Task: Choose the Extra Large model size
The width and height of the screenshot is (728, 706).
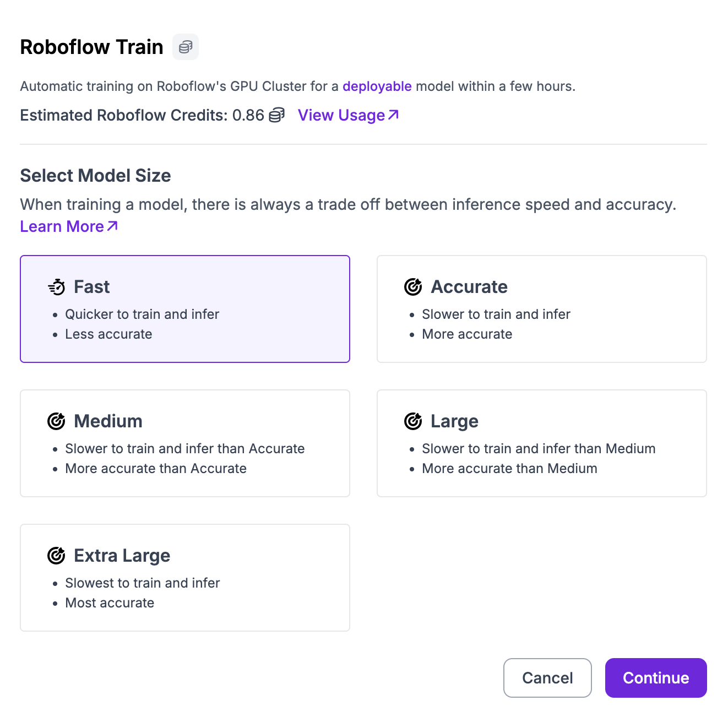Action: 185,578
